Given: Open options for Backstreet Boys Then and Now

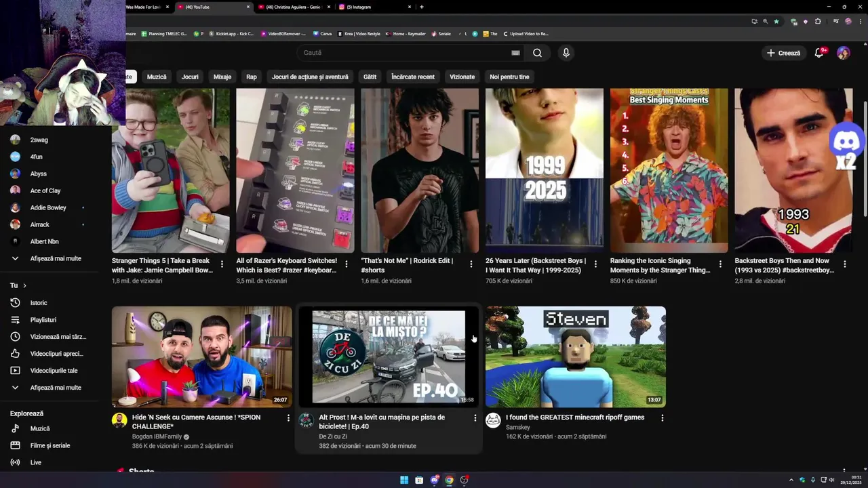Looking at the screenshot, I should 845,264.
